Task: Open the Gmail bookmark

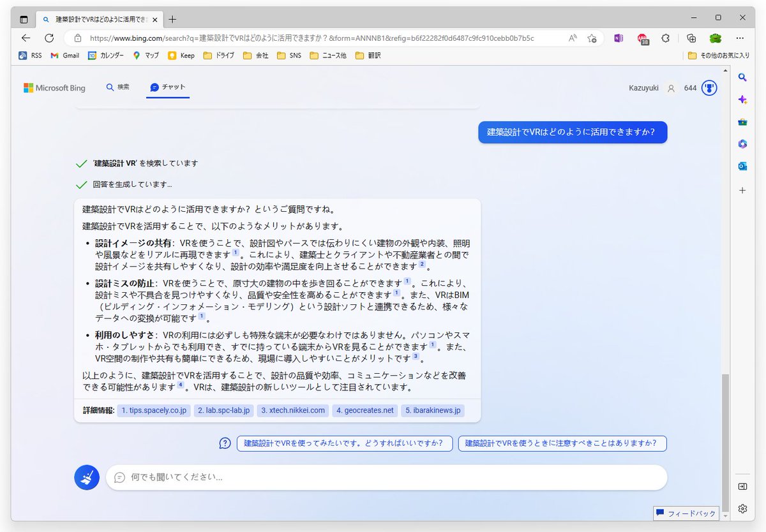Action: click(x=64, y=55)
